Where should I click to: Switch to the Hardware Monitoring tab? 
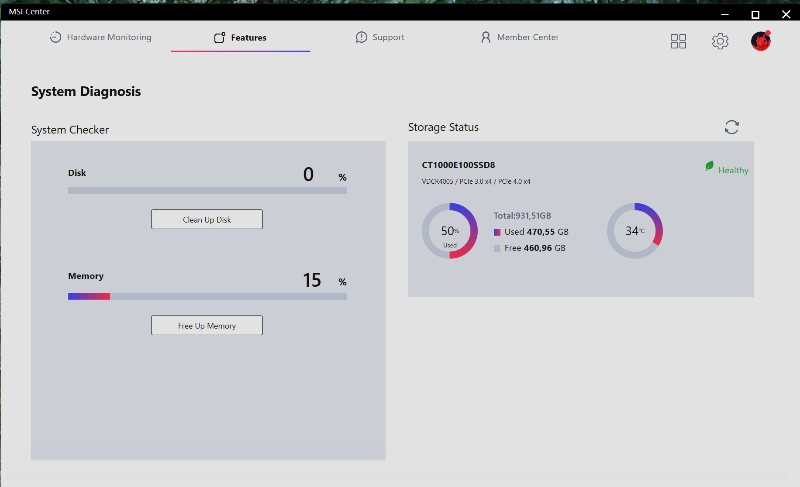[109, 38]
